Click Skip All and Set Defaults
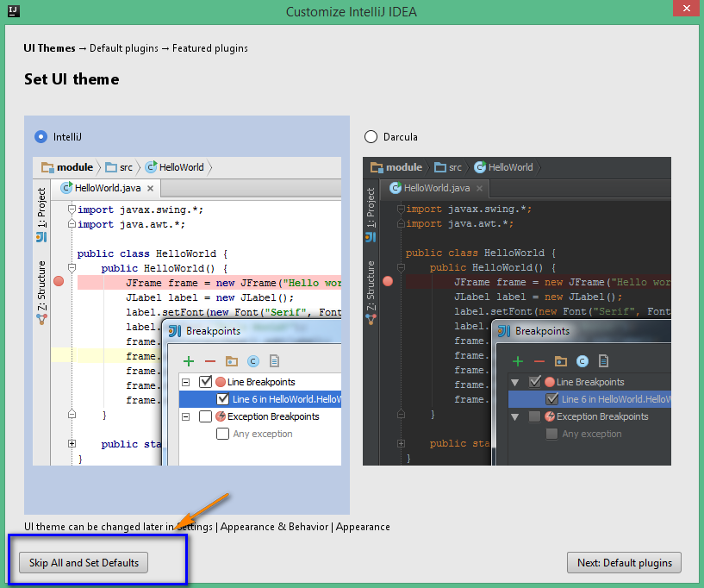 point(82,562)
